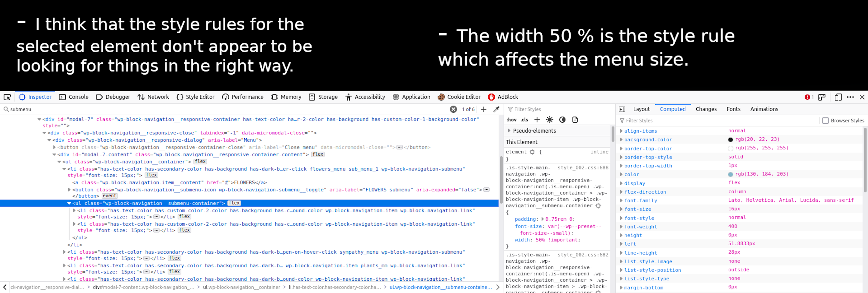
Task: Expand the Close menu button node
Action: coord(54,147)
